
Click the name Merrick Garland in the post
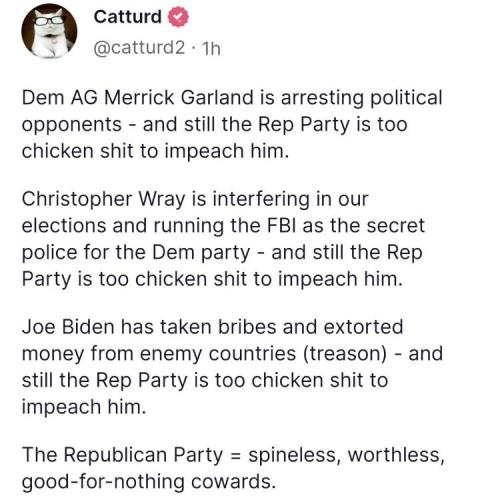coord(178,98)
